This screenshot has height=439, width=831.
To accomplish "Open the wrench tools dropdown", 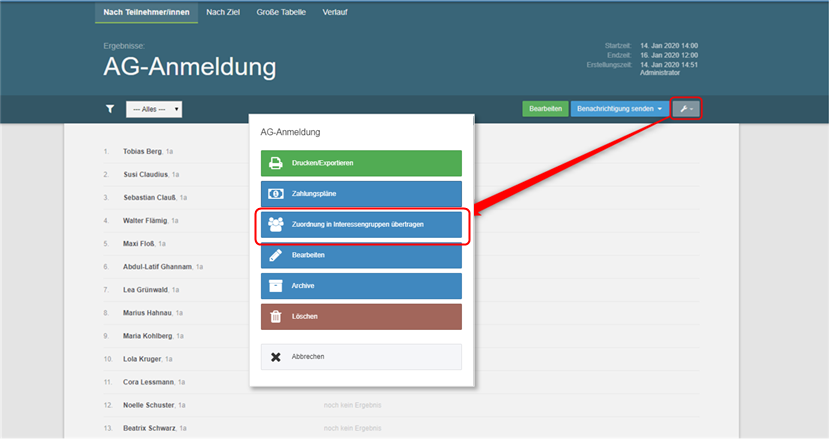I will (686, 108).
